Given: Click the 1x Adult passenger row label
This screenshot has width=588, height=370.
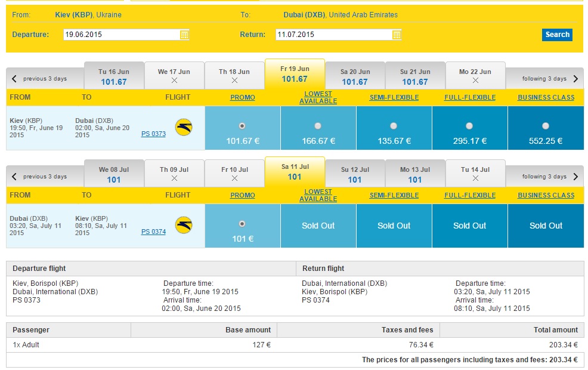Looking at the screenshot, I should pos(26,345).
